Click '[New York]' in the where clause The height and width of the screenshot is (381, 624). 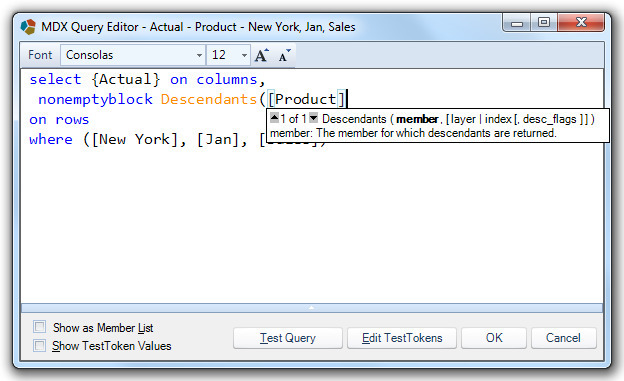point(135,139)
